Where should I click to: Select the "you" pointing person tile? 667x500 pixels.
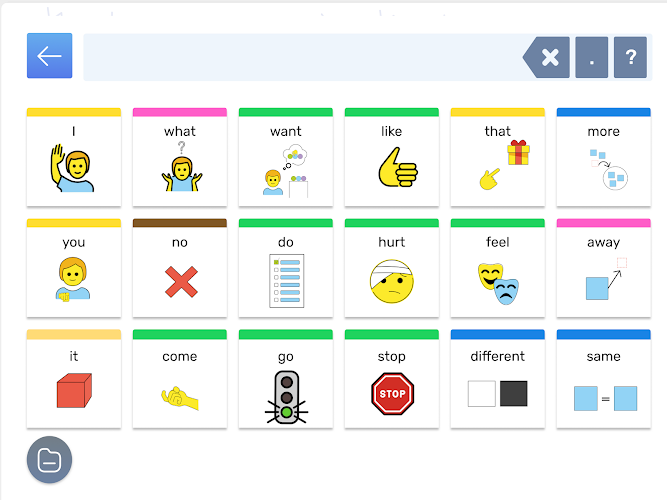(74, 268)
